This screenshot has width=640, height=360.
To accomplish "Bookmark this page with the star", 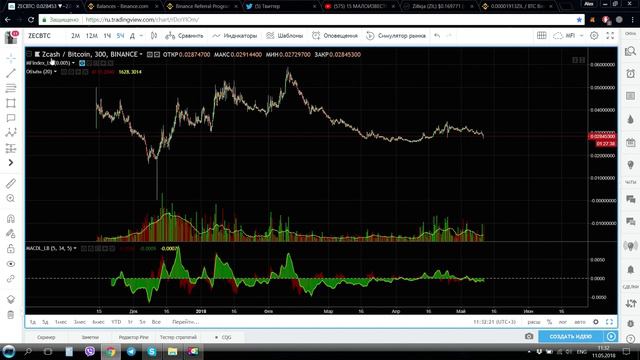I will 579,20.
